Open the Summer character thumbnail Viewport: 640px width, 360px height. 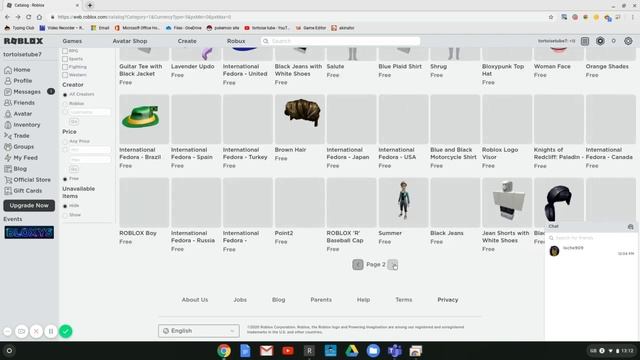[x=403, y=202]
